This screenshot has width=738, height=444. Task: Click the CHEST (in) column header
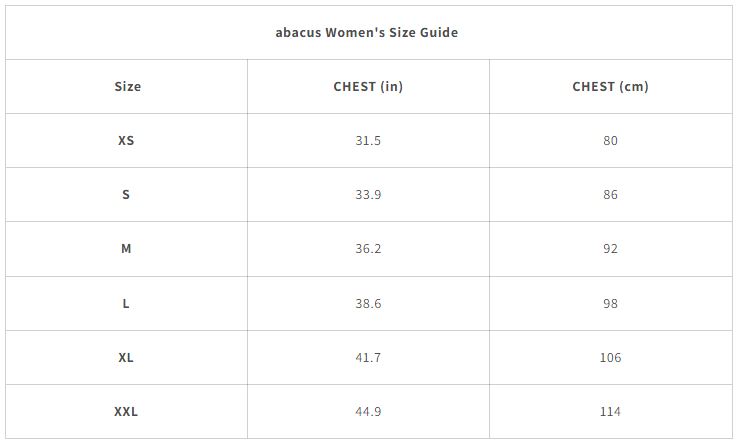click(368, 86)
